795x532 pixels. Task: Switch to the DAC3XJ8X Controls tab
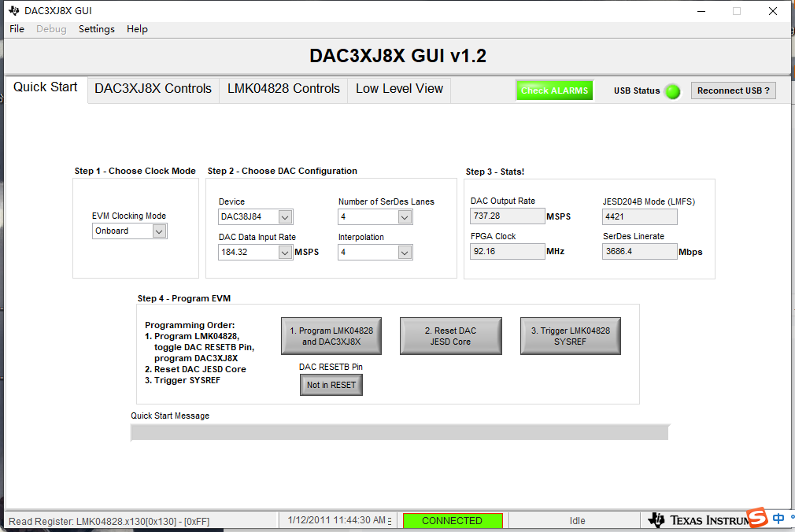coord(153,89)
